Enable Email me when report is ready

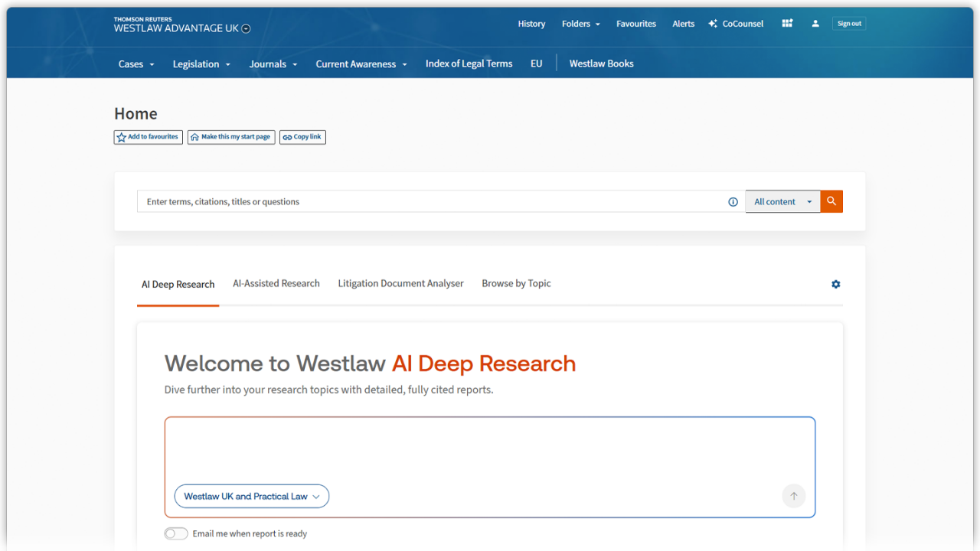175,533
